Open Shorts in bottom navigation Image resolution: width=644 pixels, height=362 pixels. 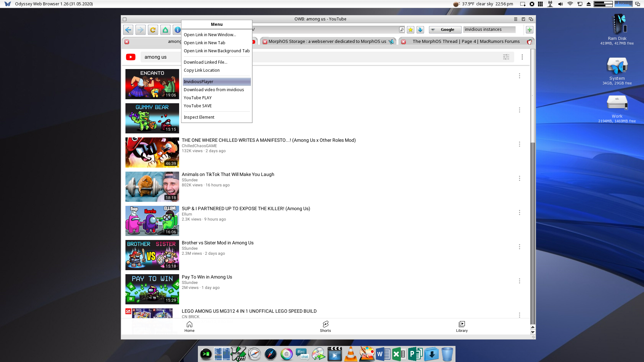[325, 326]
